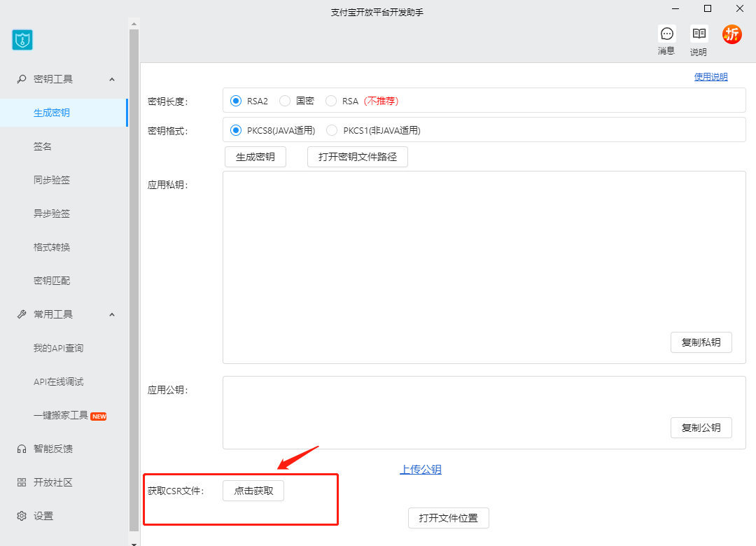This screenshot has height=546, width=756.
Task: Select the RSA2 key length option
Action: [x=236, y=101]
